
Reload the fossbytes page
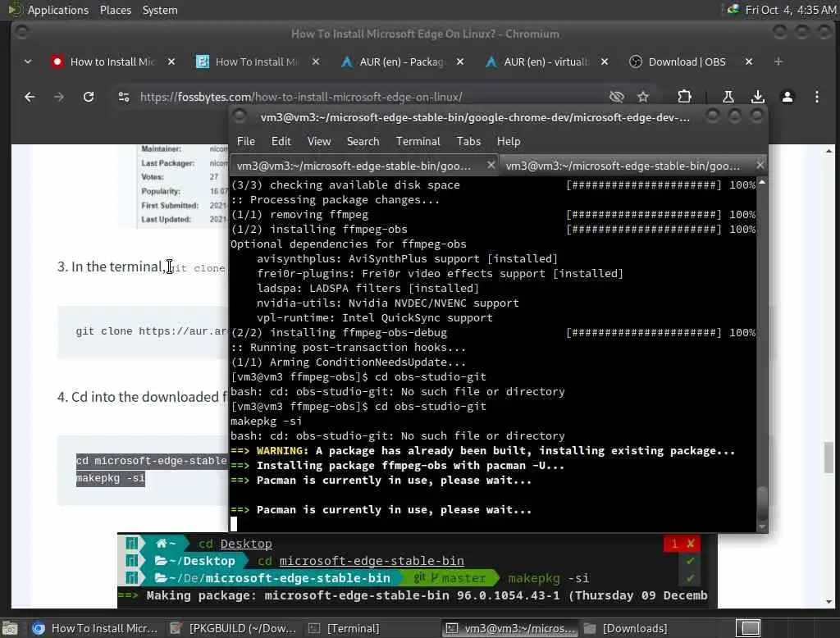tap(89, 97)
